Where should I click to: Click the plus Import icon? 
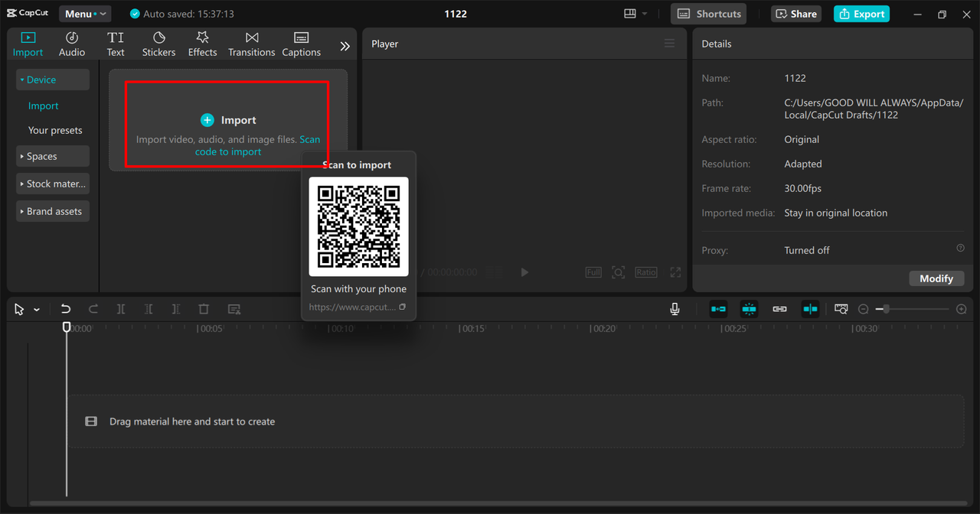[207, 120]
